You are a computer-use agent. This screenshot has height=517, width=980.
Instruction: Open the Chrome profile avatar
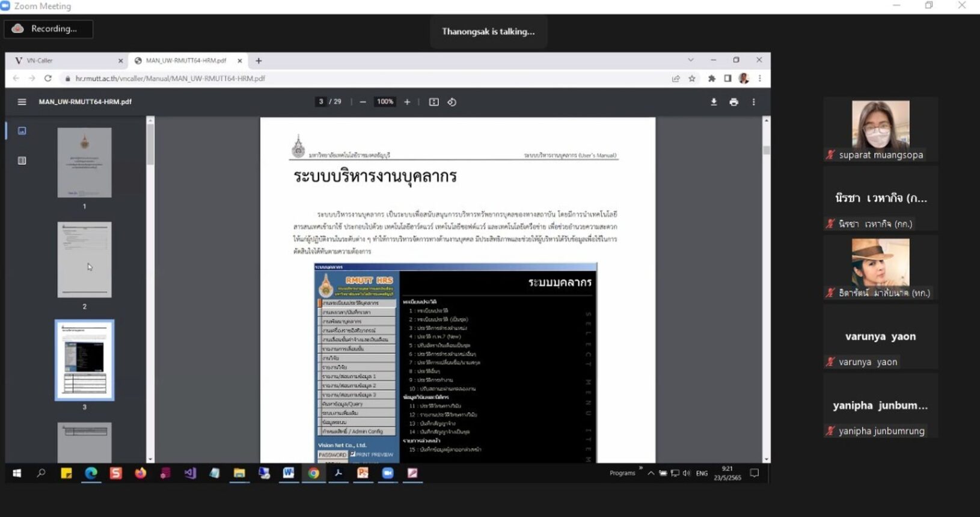click(744, 78)
